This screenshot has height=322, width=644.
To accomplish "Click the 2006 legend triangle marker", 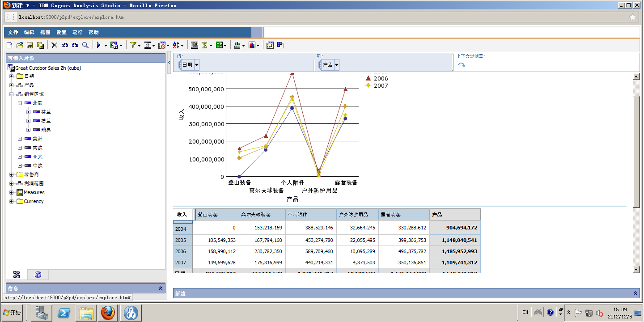I will (x=369, y=78).
